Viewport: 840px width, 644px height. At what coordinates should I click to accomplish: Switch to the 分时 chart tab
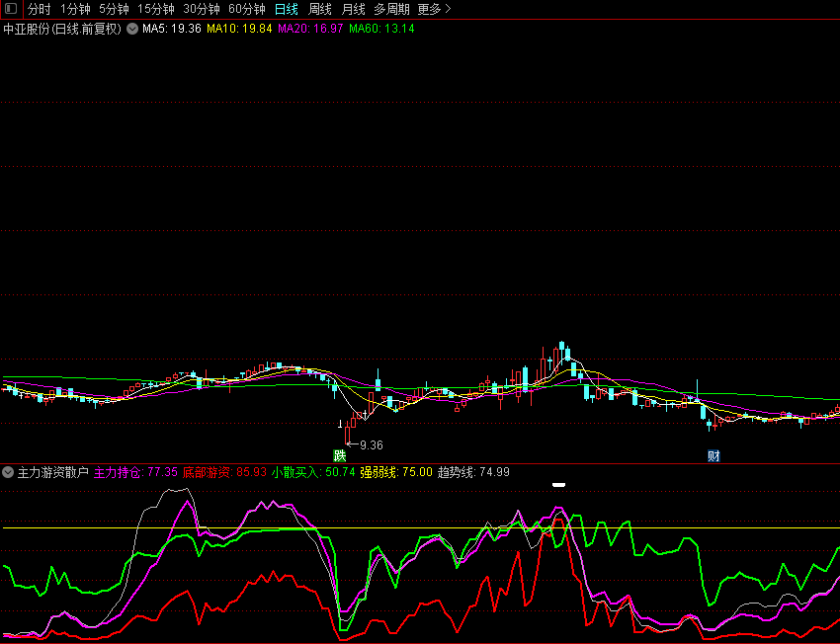tap(40, 9)
